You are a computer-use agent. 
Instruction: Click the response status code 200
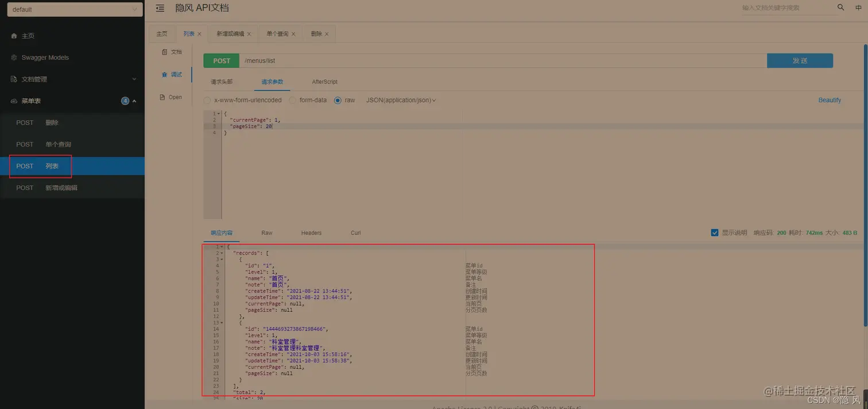[x=781, y=233]
